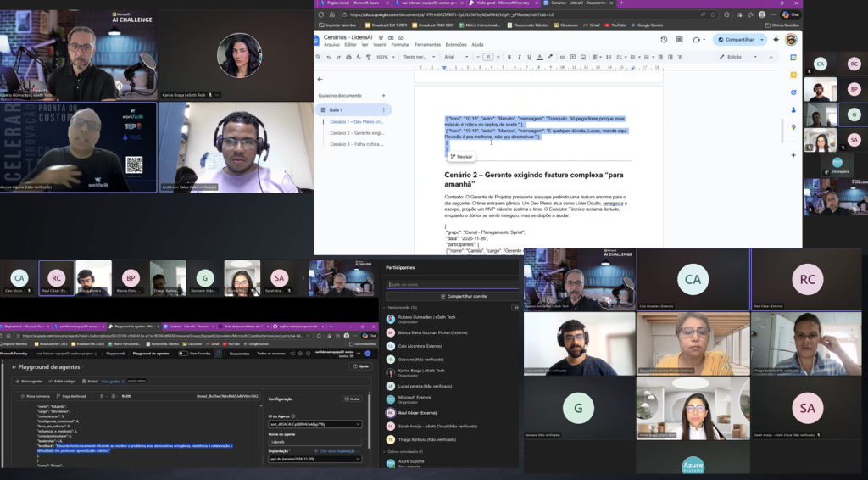Click the participant name search field
Viewport: 868px width, 480px height.
coord(449,284)
